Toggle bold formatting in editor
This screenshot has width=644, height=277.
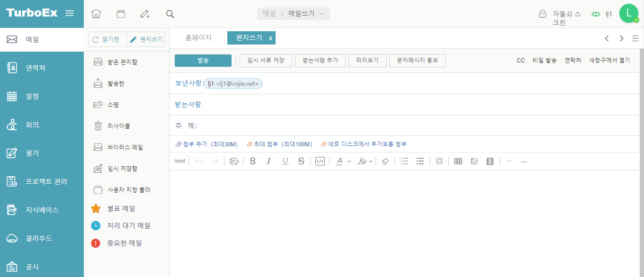click(x=253, y=161)
